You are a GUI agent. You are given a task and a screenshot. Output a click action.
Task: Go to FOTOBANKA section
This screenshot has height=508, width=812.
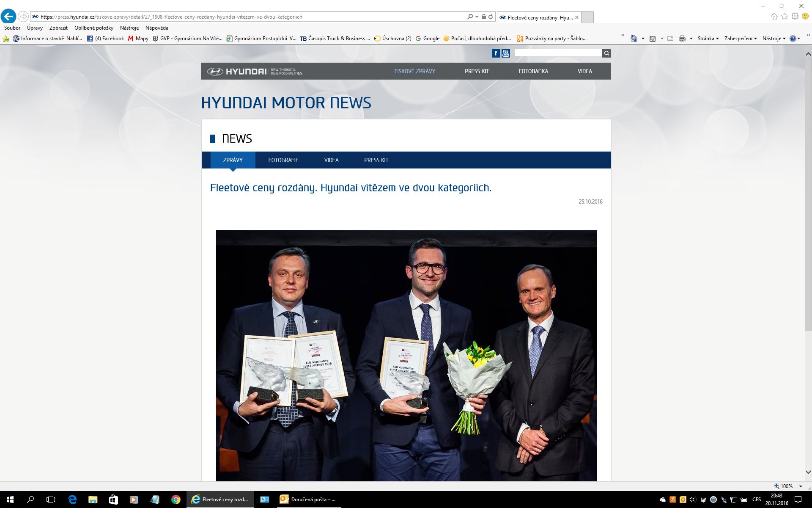533,71
